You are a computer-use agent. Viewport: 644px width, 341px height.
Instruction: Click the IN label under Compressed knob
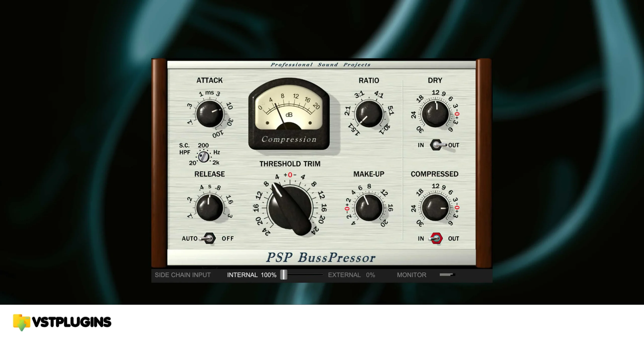coord(421,238)
